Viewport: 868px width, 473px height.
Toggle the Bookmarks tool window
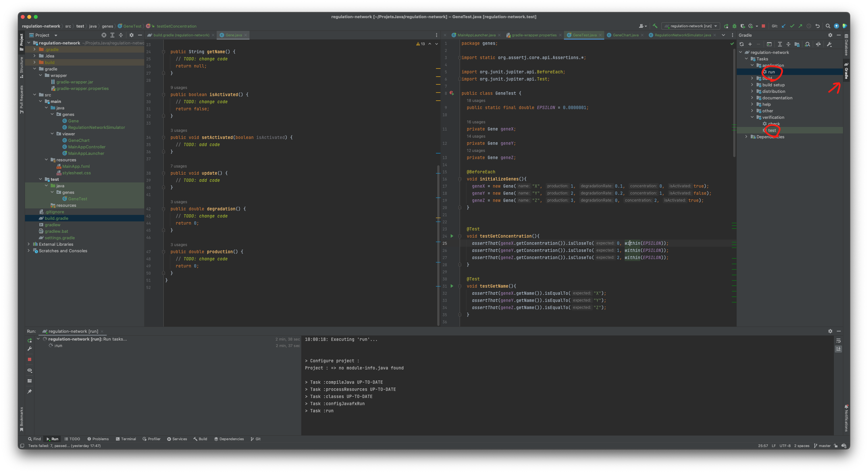pyautogui.click(x=21, y=419)
